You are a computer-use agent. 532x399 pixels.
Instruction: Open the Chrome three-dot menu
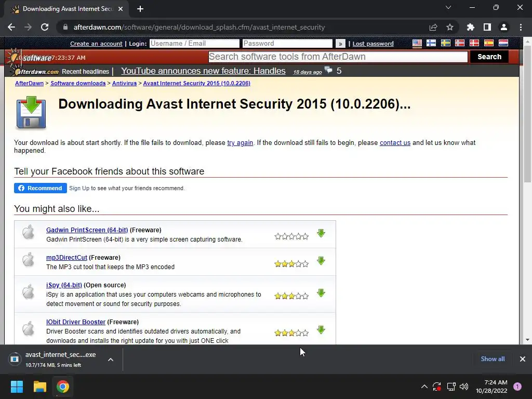click(521, 27)
